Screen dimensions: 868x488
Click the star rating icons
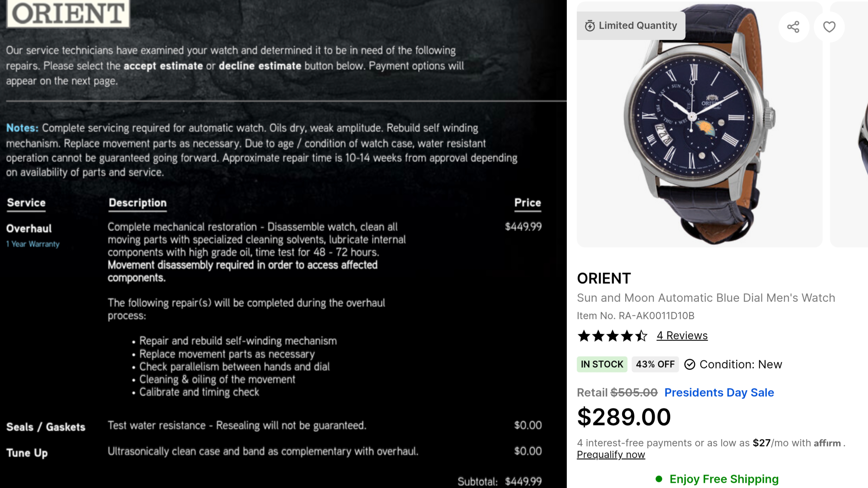(x=612, y=336)
